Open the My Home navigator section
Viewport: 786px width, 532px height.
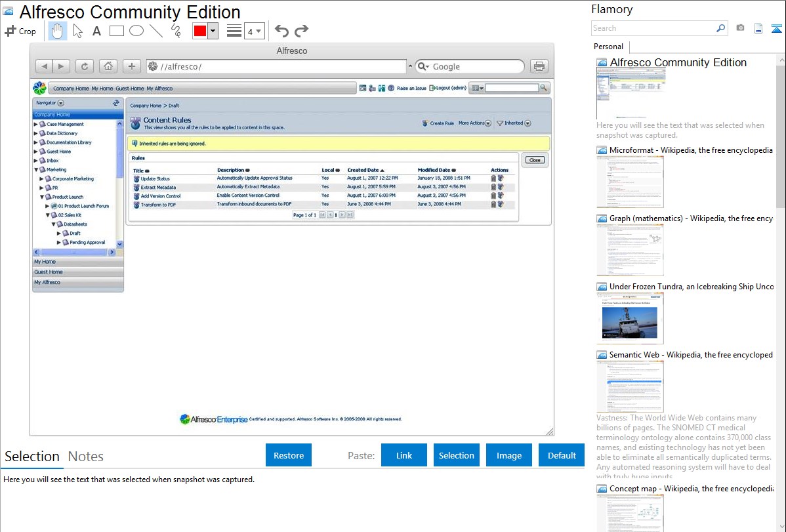[x=77, y=262]
